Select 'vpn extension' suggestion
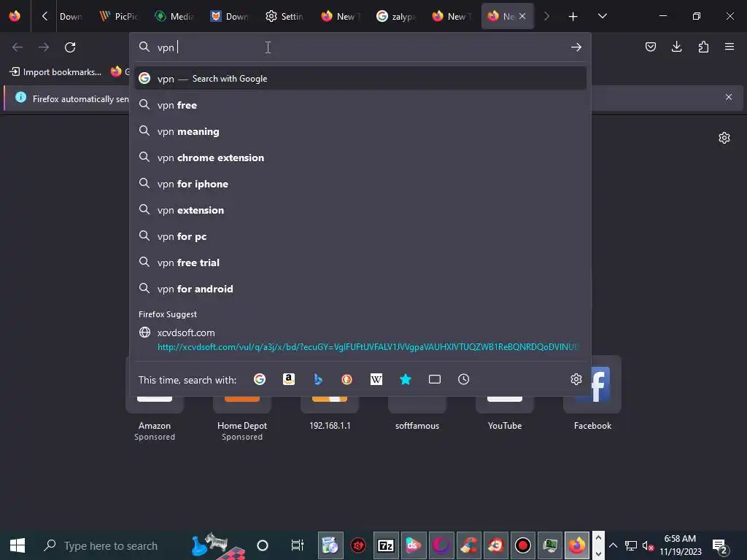This screenshot has width=747, height=560. [x=360, y=210]
